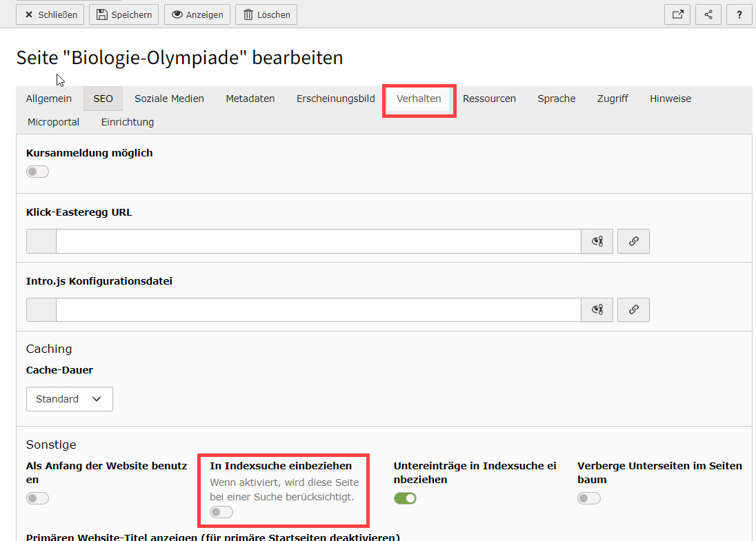Viewport: 756px width, 541px height.
Task: Switch to the Verhalten tab
Action: click(419, 99)
